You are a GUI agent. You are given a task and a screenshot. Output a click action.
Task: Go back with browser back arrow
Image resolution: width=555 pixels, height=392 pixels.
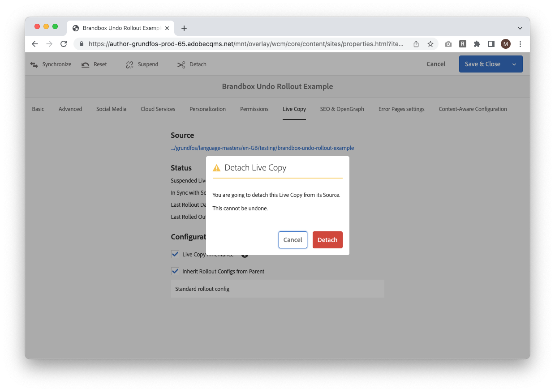tap(35, 44)
